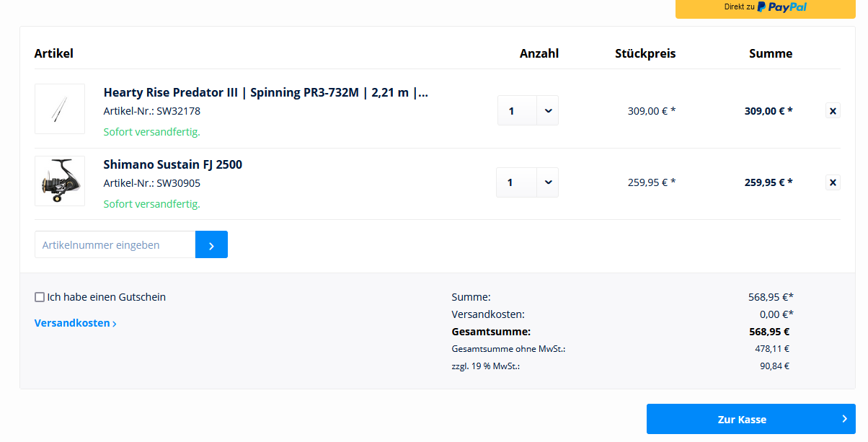This screenshot has height=442, width=868.
Task: Remove Shimano Sustain FJ 2500 from cart
Action: pyautogui.click(x=833, y=182)
